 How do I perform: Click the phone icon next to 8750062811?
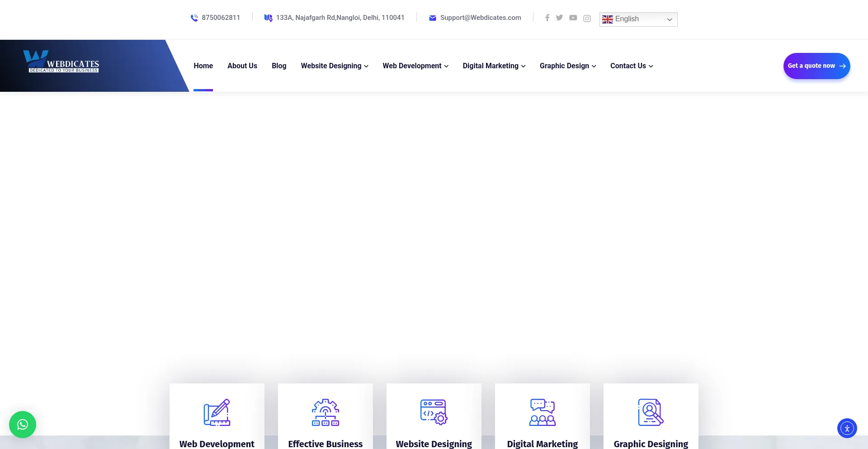(194, 18)
